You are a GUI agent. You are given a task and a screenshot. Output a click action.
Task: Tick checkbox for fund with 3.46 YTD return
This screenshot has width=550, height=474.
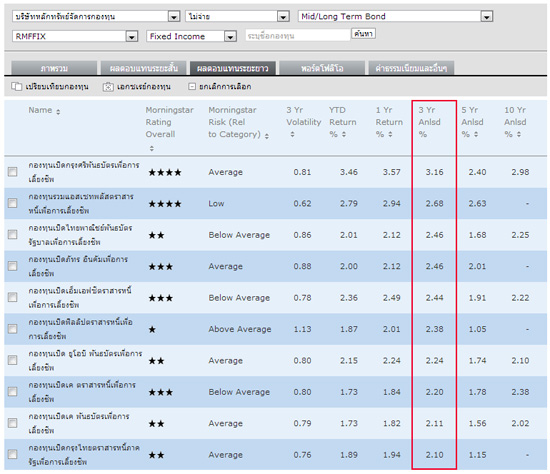point(13,172)
